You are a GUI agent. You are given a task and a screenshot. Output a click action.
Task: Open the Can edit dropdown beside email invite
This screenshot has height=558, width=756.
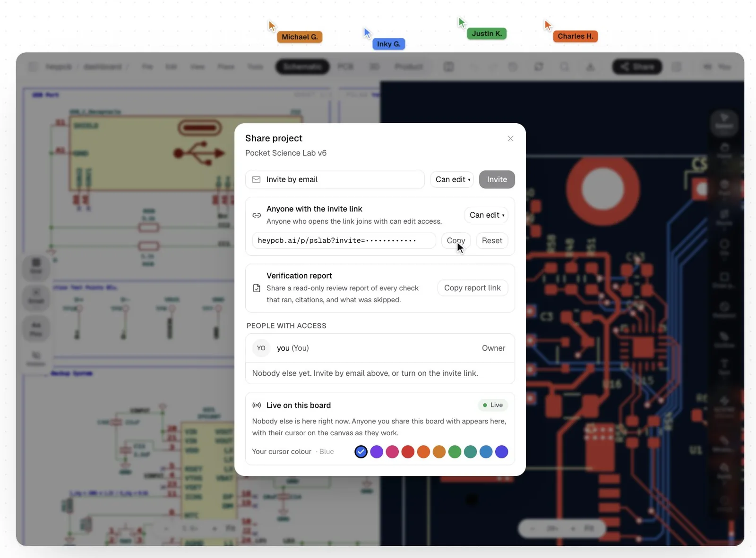pyautogui.click(x=452, y=179)
